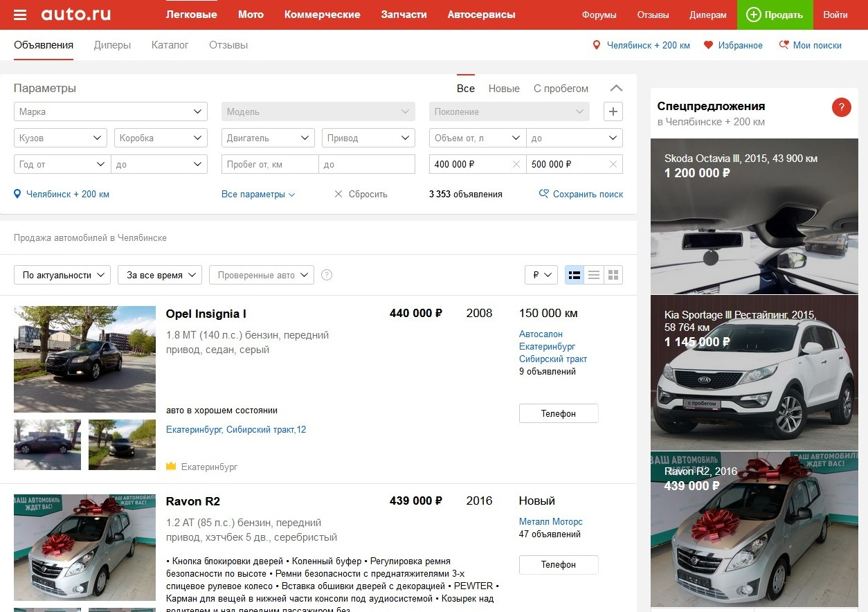Open the Двигатель dropdown
Screen dimensions: 868x612
[x=268, y=138]
